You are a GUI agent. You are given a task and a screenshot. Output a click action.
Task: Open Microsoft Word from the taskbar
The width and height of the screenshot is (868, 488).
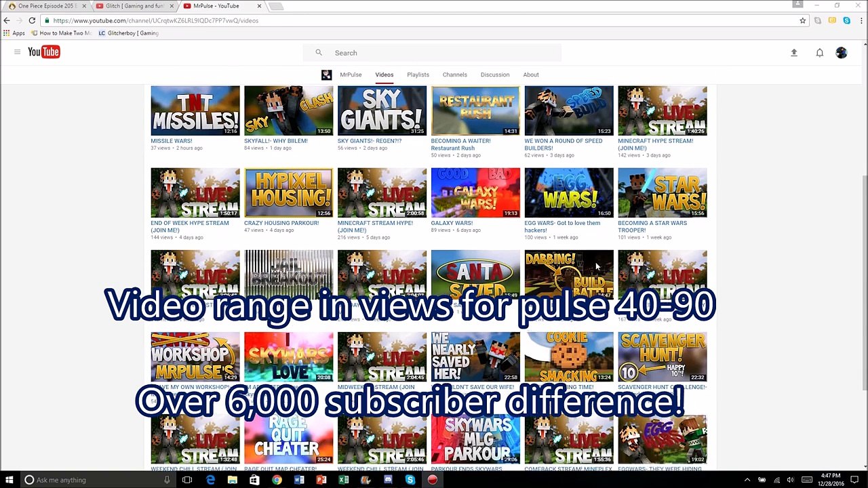(299, 480)
